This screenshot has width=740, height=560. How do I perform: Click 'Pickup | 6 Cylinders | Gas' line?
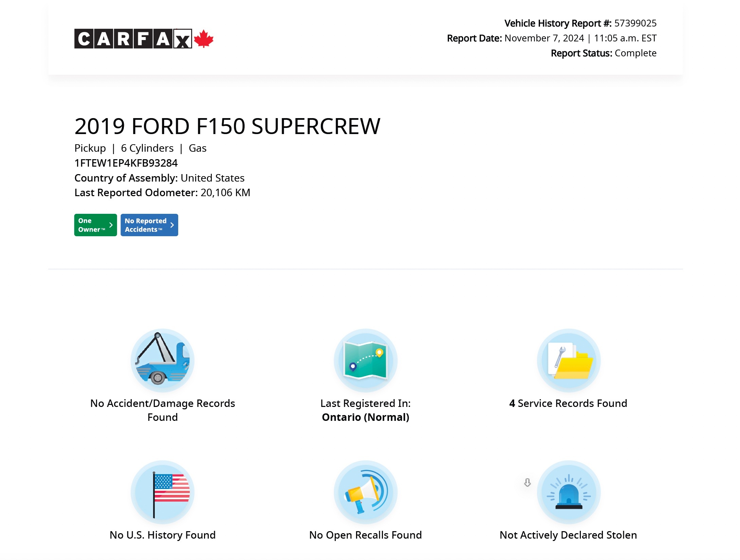point(141,148)
